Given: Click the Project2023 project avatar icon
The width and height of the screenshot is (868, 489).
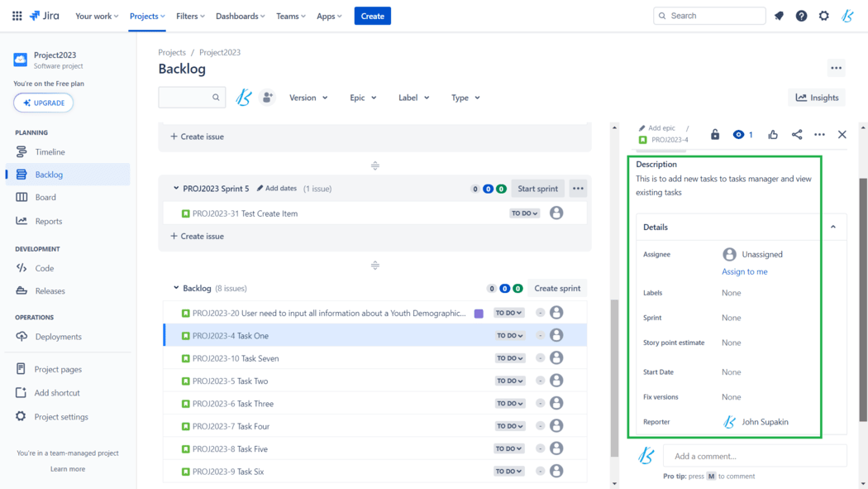Looking at the screenshot, I should (21, 60).
